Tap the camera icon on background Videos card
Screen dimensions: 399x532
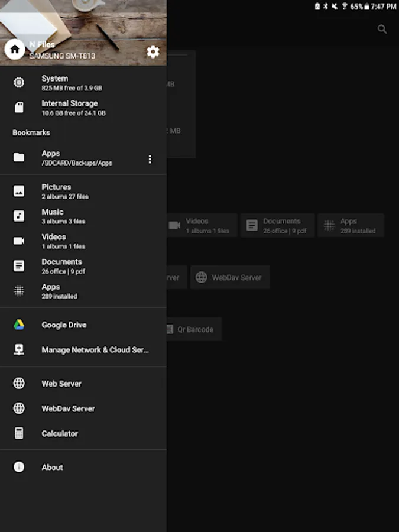(174, 225)
